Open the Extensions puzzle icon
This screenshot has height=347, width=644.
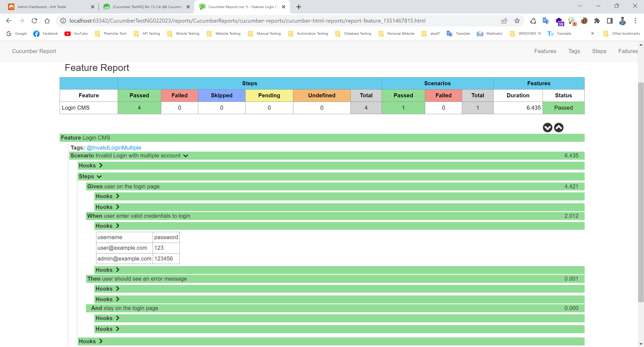(x=597, y=21)
